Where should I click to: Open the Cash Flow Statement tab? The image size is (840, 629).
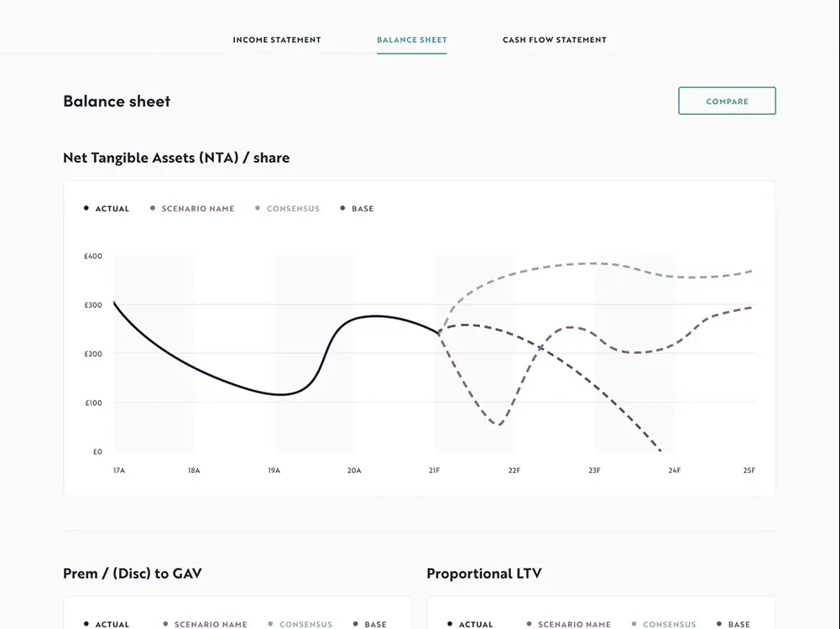pos(554,39)
